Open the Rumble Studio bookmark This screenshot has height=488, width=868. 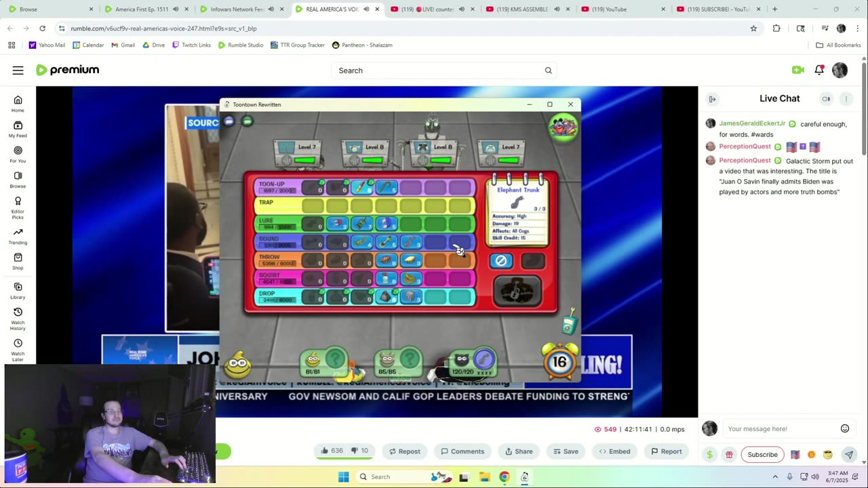coord(240,45)
